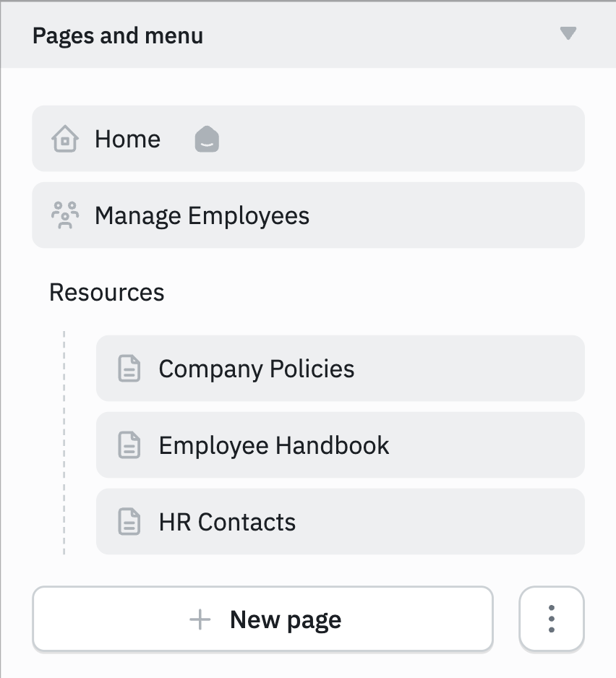Open the three-dot more options menu

[x=551, y=619]
